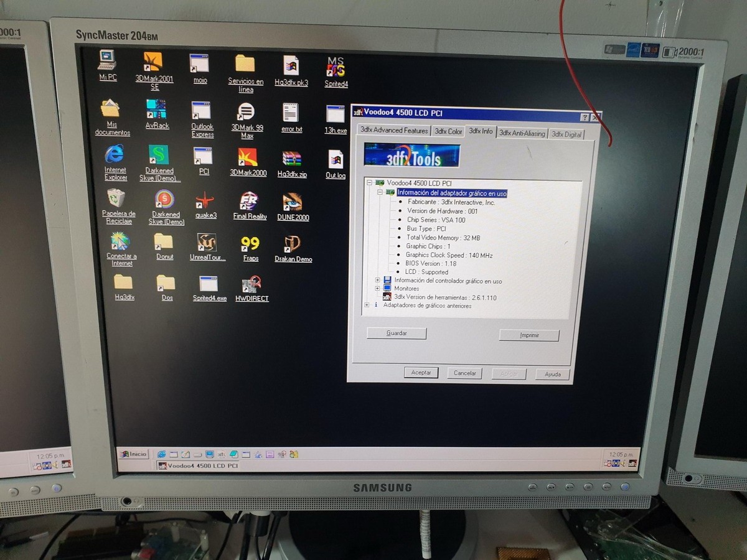Open HWDIRECT from the desktop
Screen dimensions: 747x560
click(x=251, y=286)
